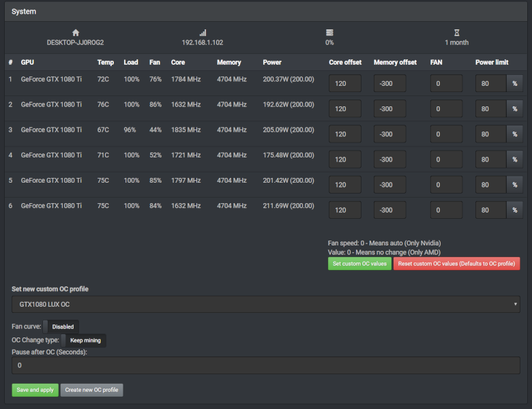Click the Core offset field for GPU 3
The image size is (532, 409).
click(345, 134)
